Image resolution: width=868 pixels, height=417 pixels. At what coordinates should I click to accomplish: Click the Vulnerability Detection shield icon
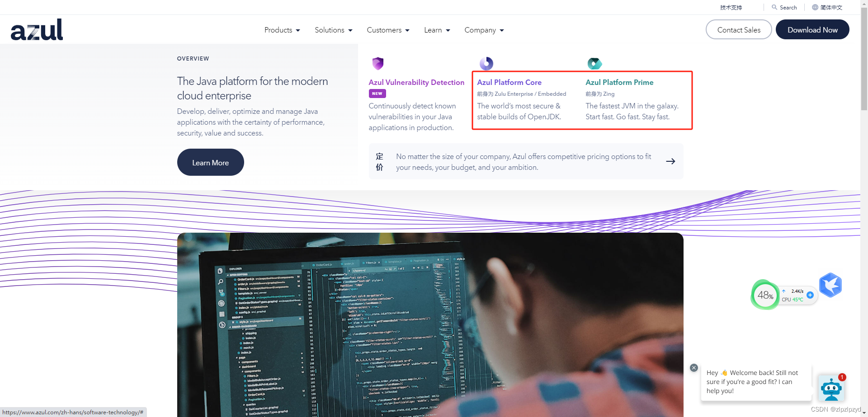[378, 63]
